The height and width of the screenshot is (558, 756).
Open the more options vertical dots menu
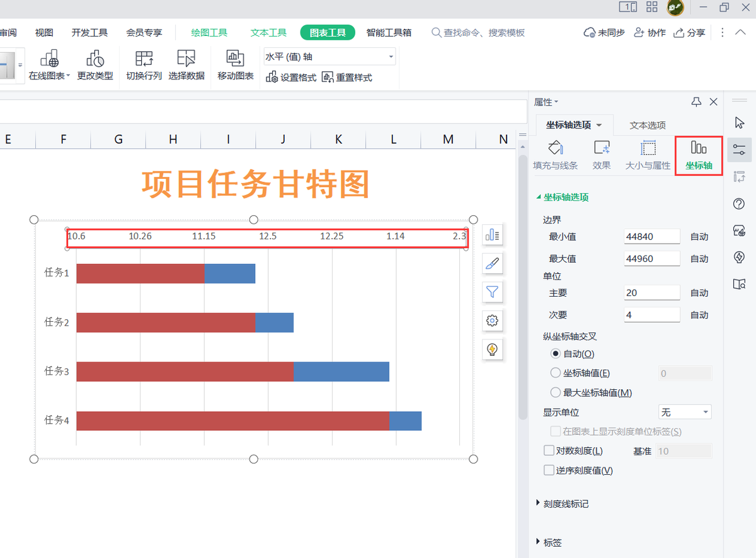pos(722,33)
